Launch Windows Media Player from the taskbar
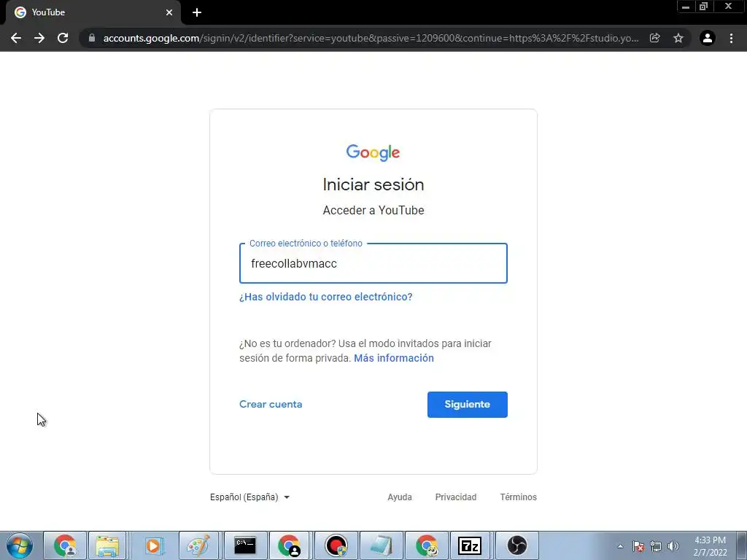 (153, 545)
